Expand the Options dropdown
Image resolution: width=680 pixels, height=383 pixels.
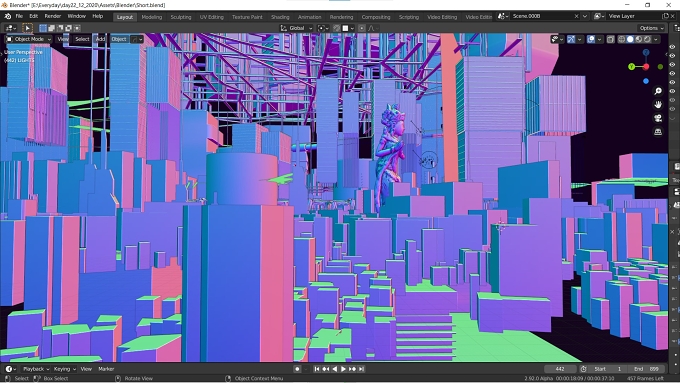(x=651, y=28)
